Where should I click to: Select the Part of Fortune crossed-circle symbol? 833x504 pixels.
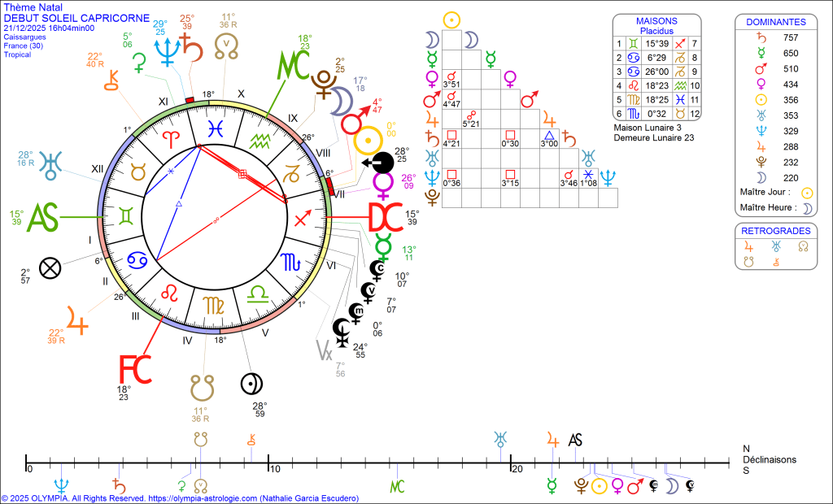pyautogui.click(x=50, y=267)
